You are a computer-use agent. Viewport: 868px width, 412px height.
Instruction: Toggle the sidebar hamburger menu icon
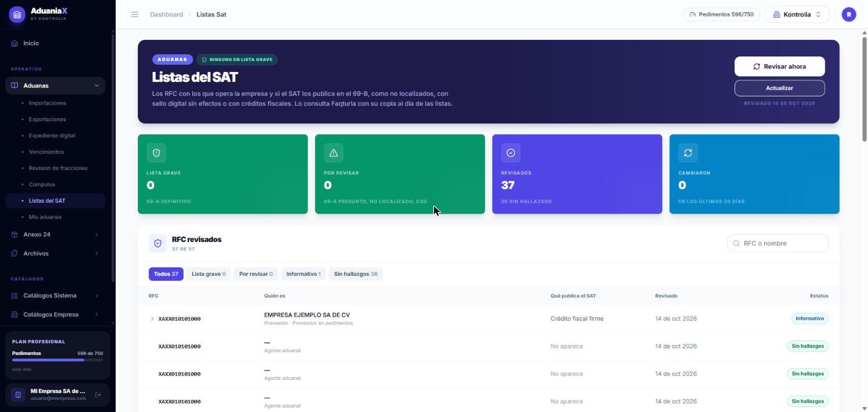tap(135, 14)
